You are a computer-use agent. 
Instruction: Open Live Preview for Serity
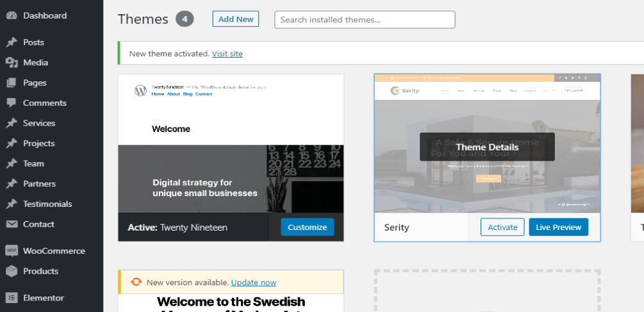tap(558, 227)
